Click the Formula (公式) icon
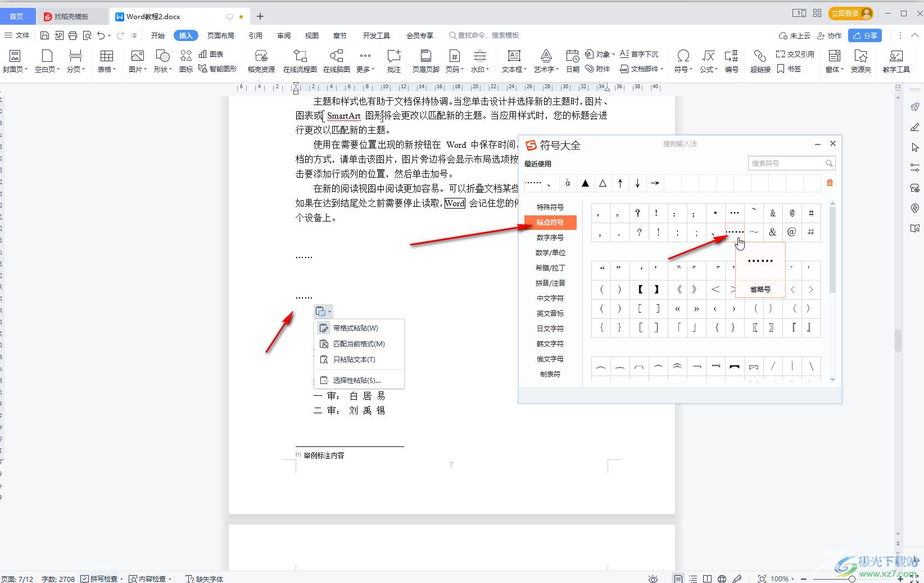 pyautogui.click(x=708, y=61)
